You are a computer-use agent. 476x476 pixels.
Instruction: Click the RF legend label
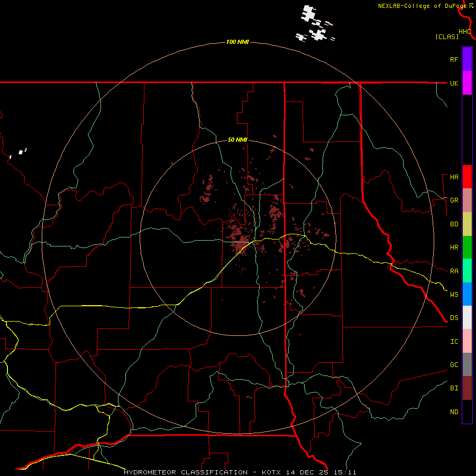[454, 59]
